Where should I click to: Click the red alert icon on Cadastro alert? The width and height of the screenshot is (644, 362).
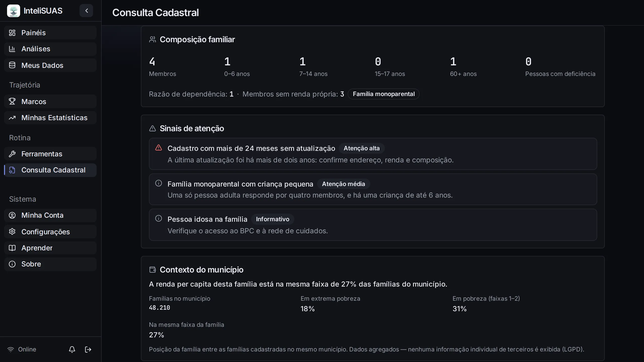pos(158,148)
